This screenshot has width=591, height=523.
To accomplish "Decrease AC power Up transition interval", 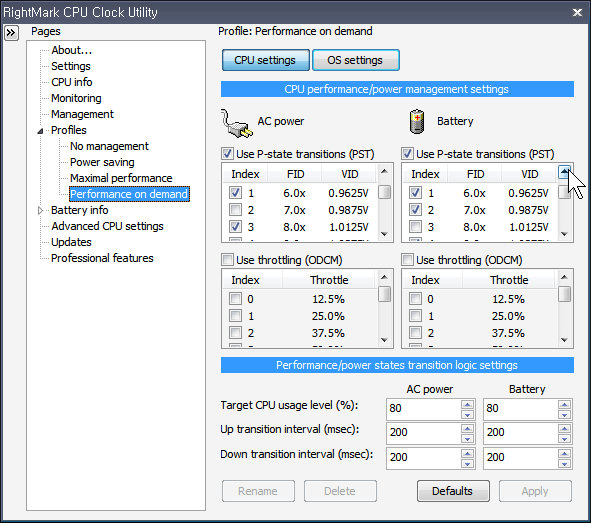I will coord(467,439).
